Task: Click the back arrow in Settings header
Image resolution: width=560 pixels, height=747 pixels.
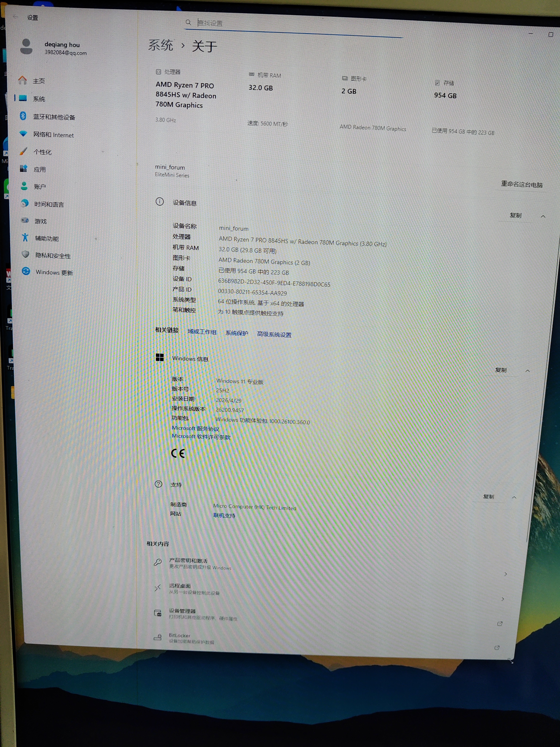Action: (15, 17)
